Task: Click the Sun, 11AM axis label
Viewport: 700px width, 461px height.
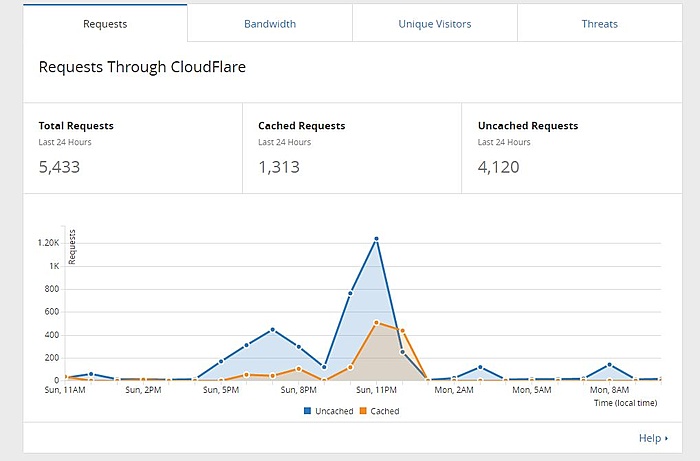Action: point(65,390)
